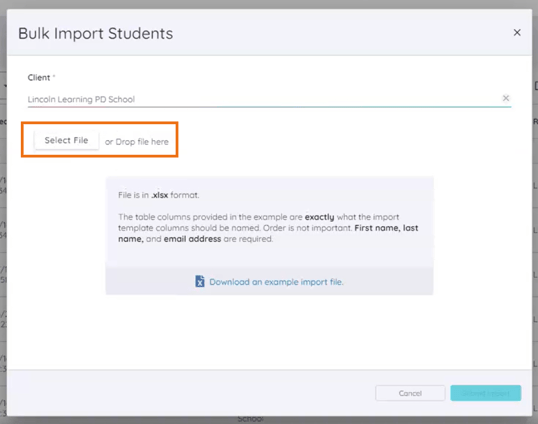Click the bold 'email address' text
538x424 pixels.
tap(192, 239)
